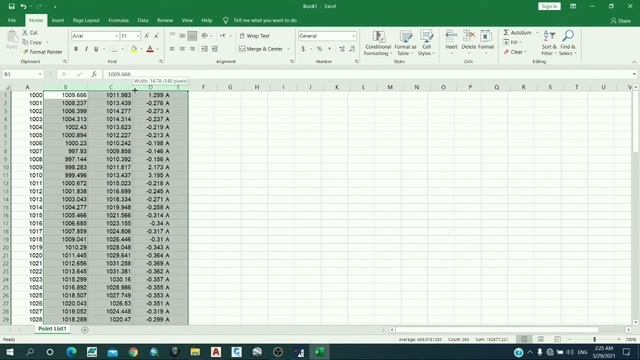Toggle Align Right
Viewport: 640px width, 360px height.
192,49
